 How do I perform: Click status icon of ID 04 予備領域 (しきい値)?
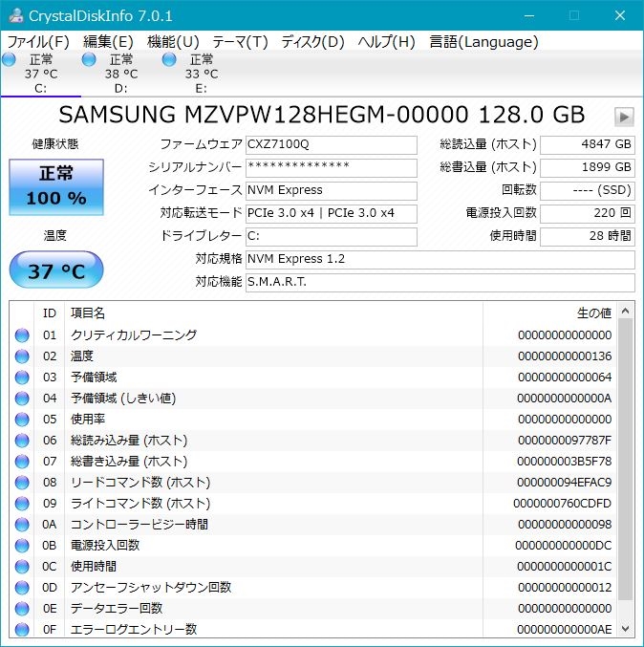tap(22, 399)
